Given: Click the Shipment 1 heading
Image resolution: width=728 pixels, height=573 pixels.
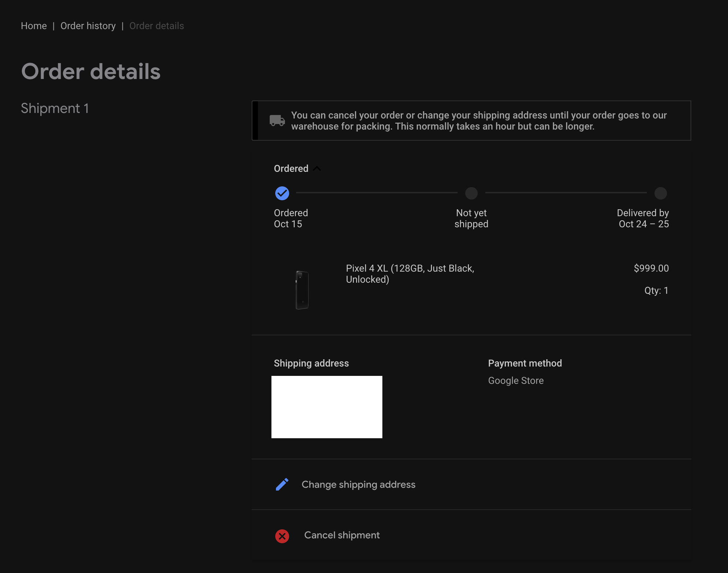Looking at the screenshot, I should 55,108.
